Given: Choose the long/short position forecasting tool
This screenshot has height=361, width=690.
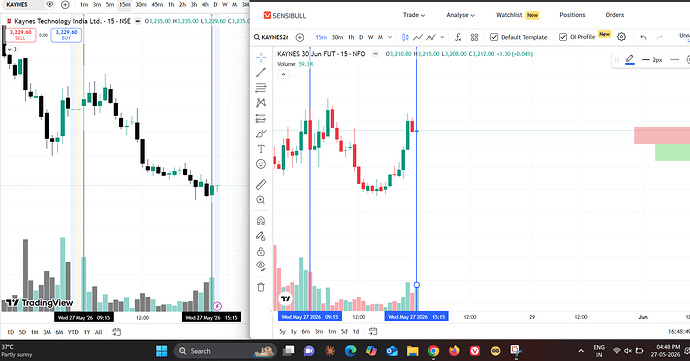Looking at the screenshot, I should pos(261,118).
